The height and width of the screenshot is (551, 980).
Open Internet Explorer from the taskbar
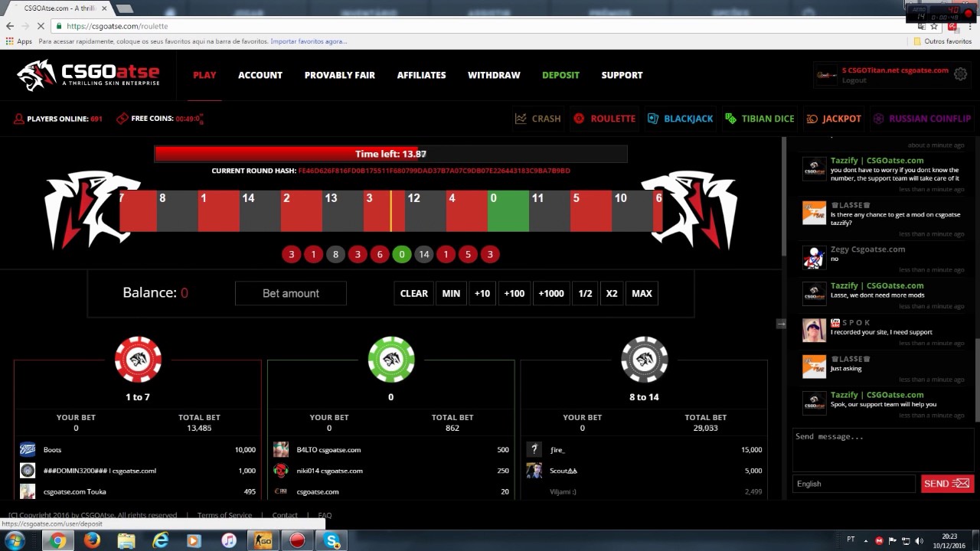[161, 541]
